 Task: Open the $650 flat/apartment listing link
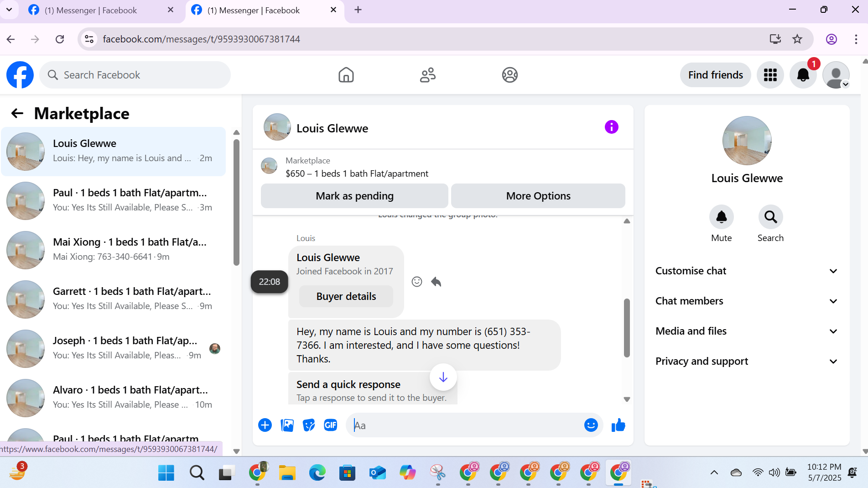[x=357, y=173]
